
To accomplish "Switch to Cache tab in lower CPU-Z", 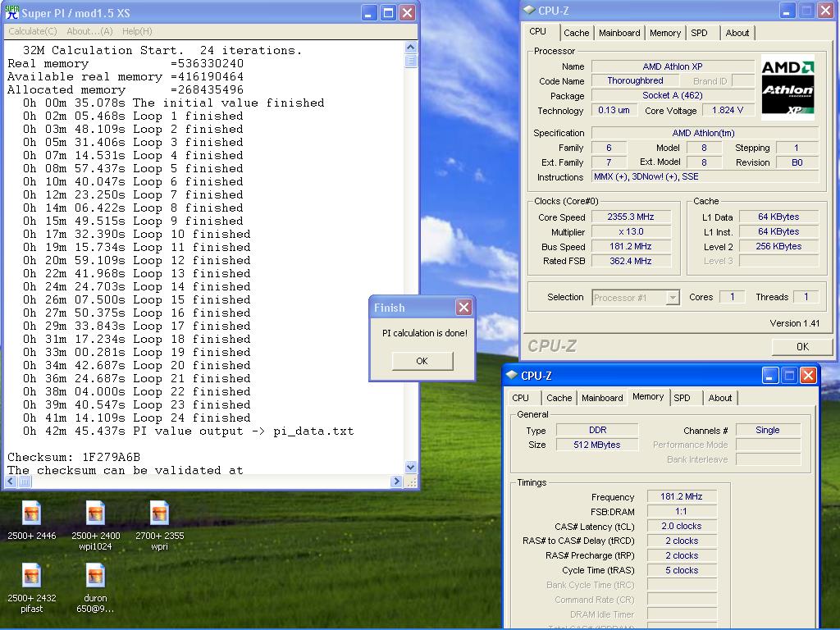I will point(559,398).
